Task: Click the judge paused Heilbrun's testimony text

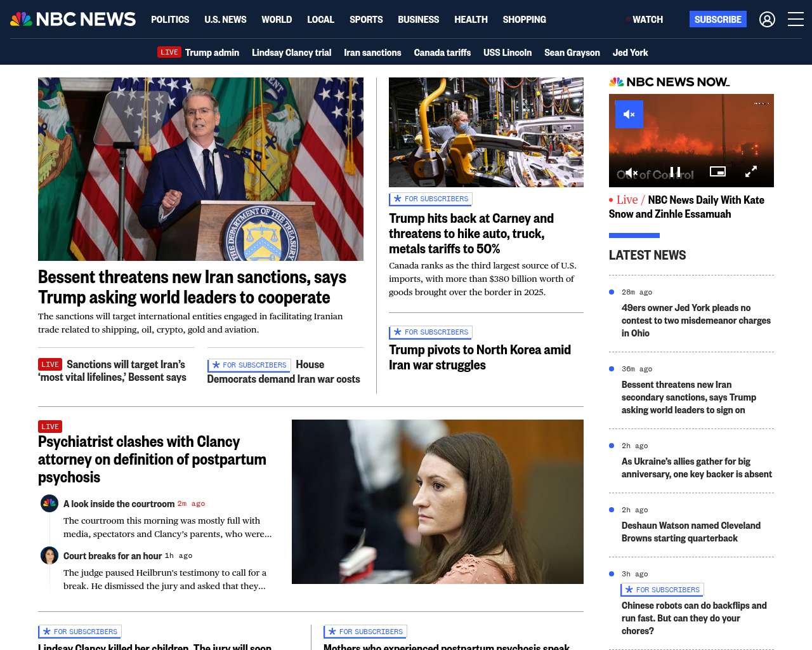Action: coord(165,580)
